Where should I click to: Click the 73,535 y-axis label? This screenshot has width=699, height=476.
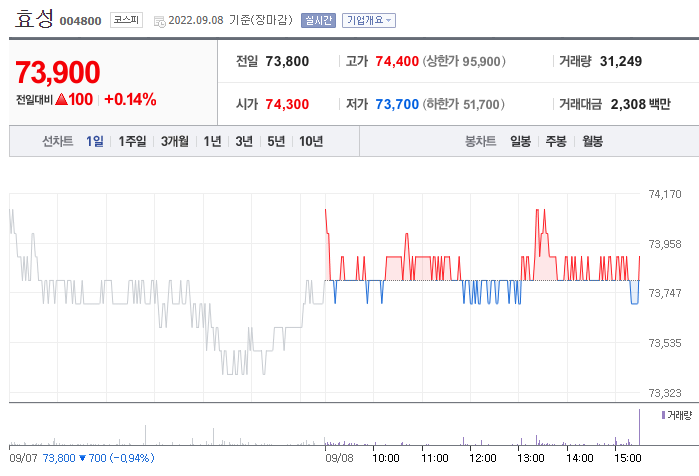(x=665, y=343)
